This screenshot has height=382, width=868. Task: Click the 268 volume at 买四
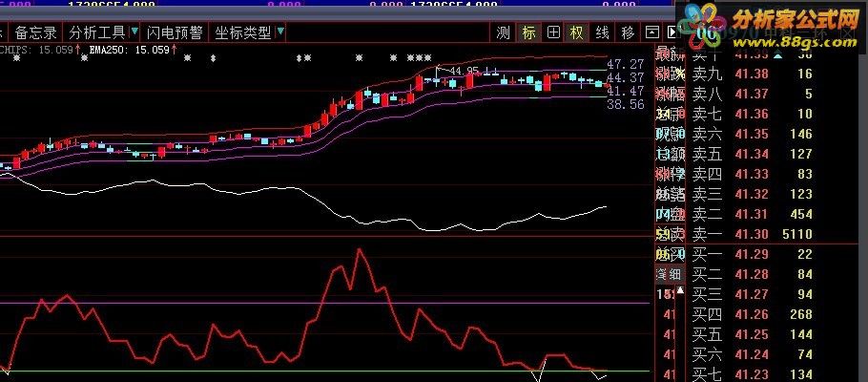(x=801, y=315)
